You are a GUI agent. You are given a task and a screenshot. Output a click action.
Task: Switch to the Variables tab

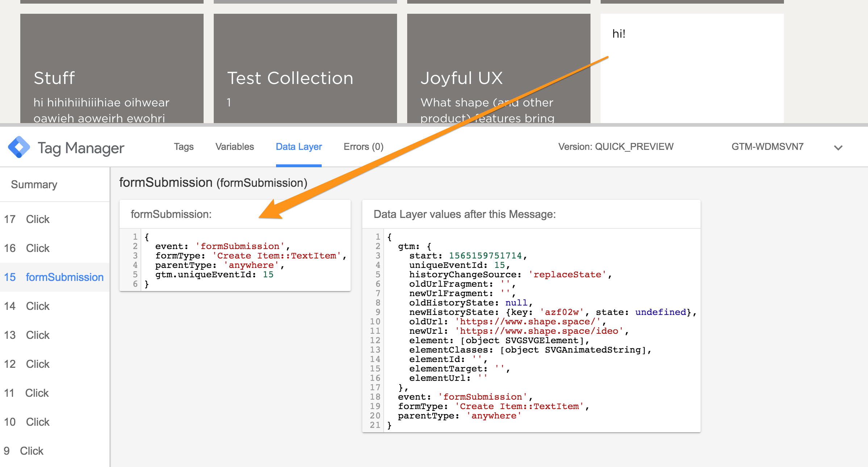click(234, 147)
